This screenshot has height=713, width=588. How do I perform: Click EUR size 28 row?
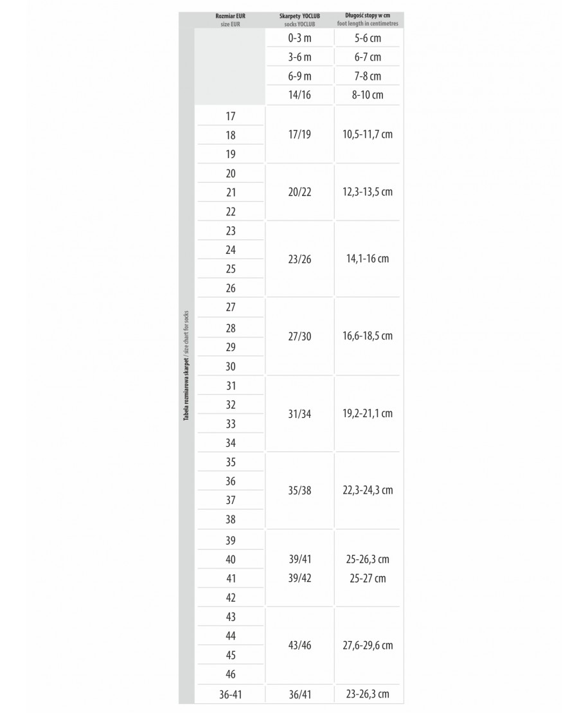(231, 328)
